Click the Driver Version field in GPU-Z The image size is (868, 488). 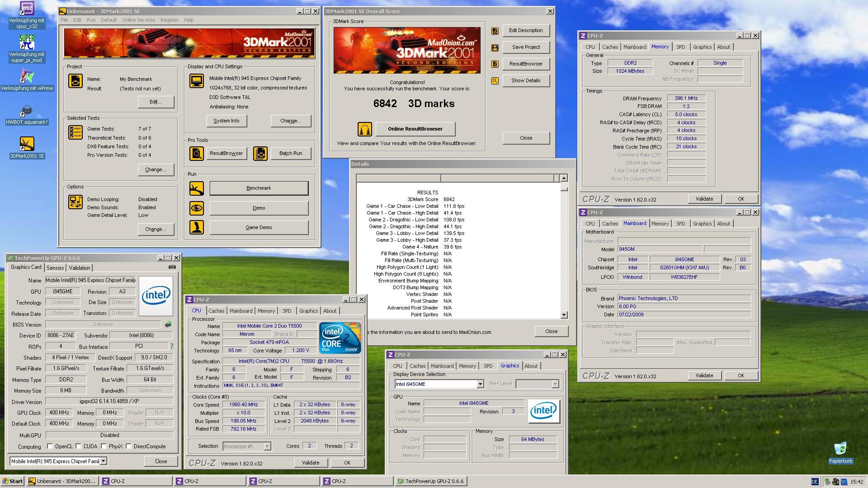click(x=109, y=402)
